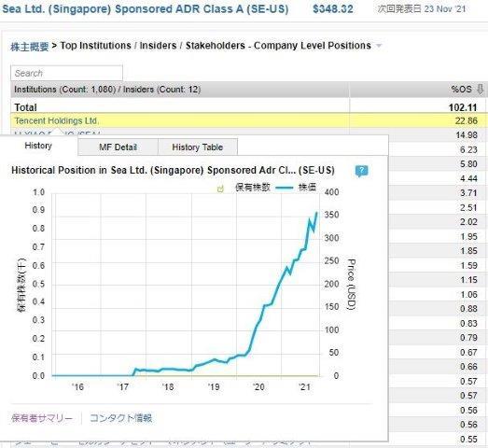Click the 3.71 %OS value
488x448 pixels.
click(x=468, y=193)
